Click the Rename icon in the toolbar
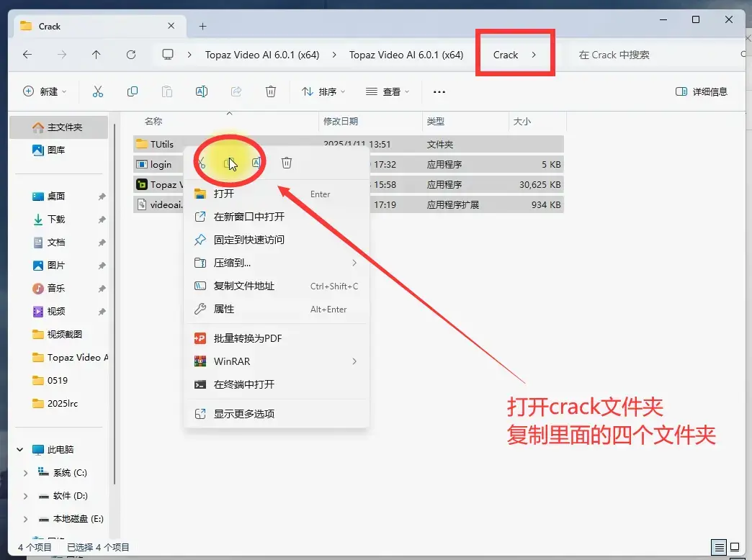The height and width of the screenshot is (560, 752). point(202,91)
